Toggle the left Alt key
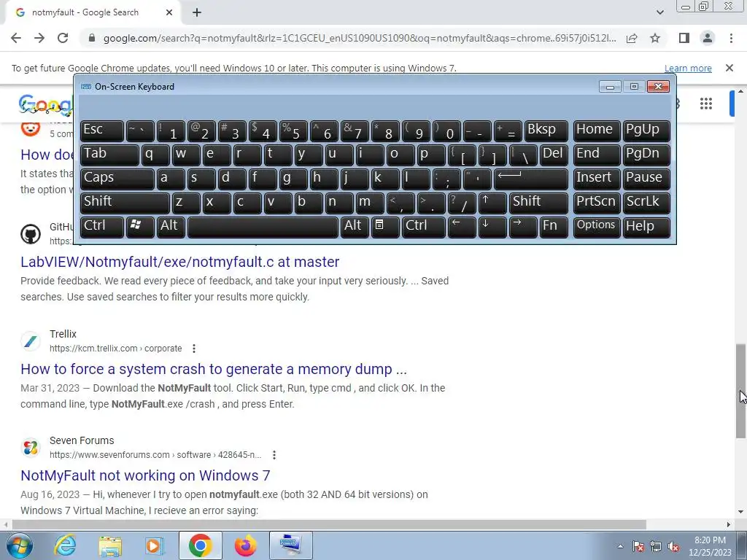 171,226
